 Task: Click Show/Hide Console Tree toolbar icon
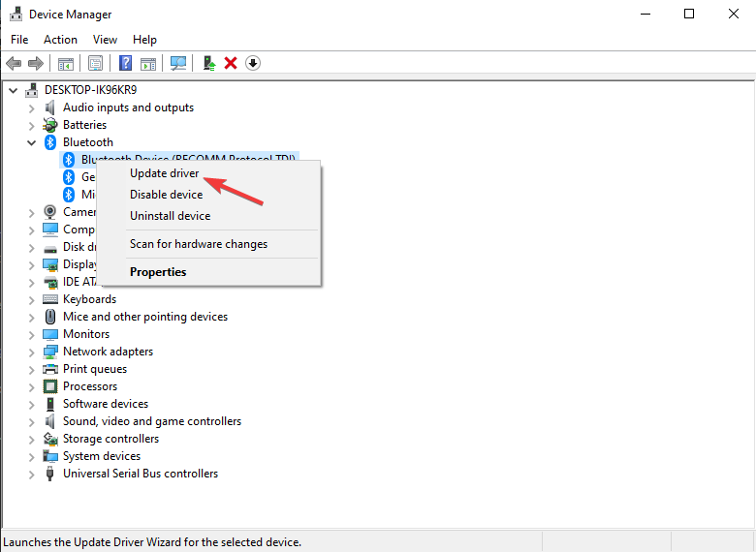(x=66, y=63)
